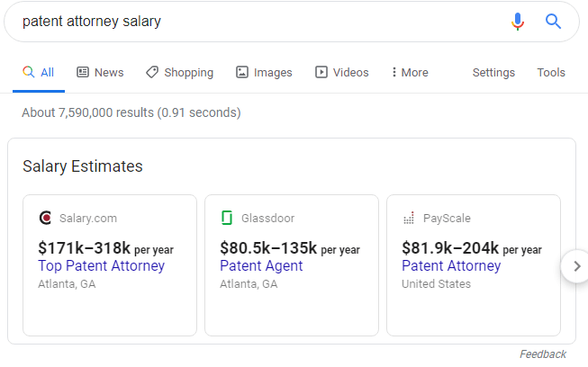
Task: Open the Top Patent Attorney link
Action: (x=101, y=266)
